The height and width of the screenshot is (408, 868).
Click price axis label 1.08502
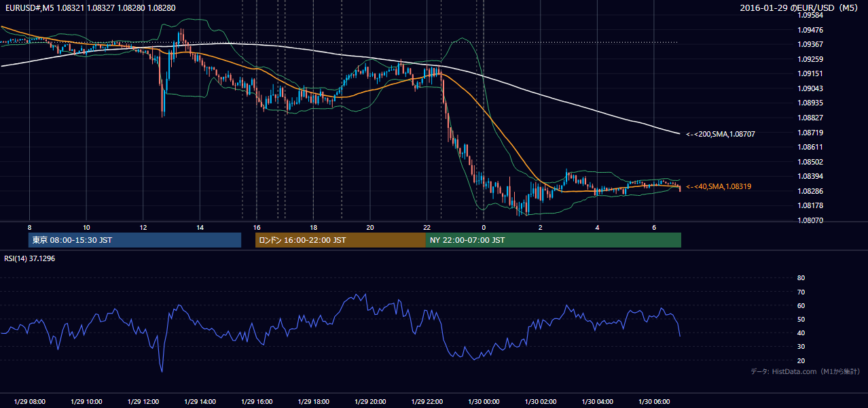810,162
